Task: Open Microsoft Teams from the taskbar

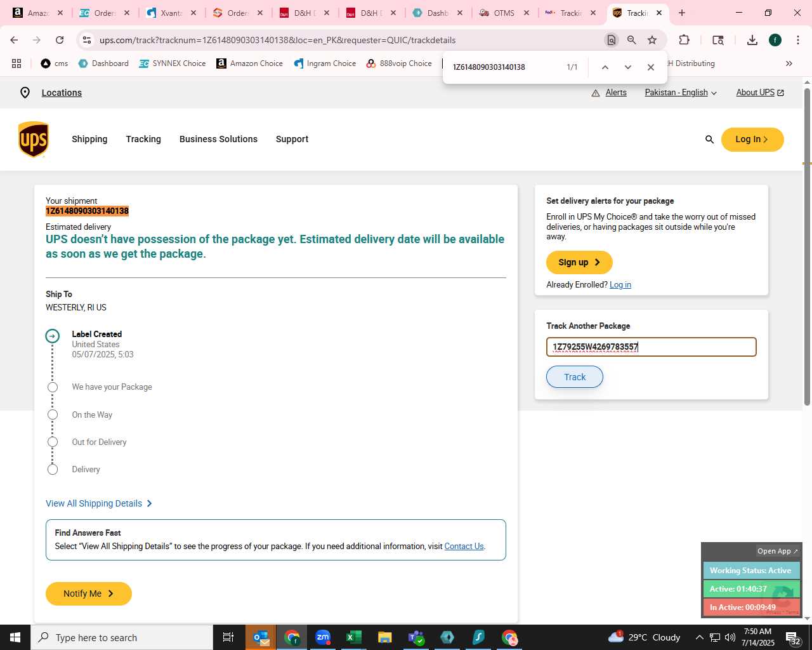Action: pos(416,637)
